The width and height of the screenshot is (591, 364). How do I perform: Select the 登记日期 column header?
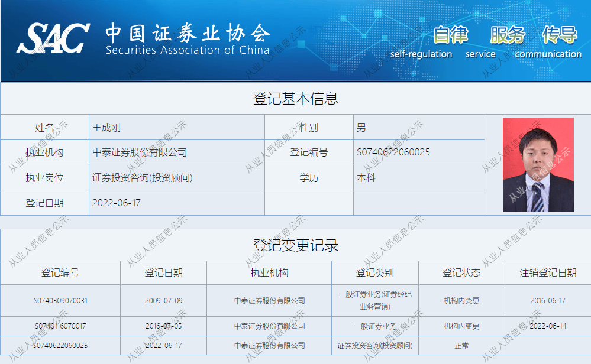(x=163, y=272)
